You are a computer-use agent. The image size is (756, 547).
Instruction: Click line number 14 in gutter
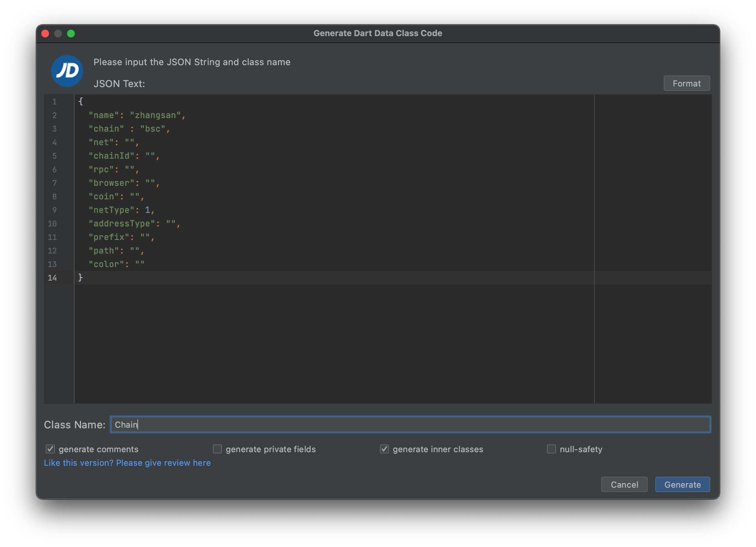(52, 278)
